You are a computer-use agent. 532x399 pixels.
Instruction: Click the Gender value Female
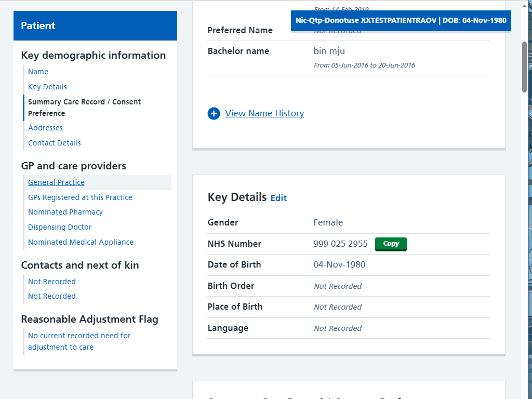328,222
